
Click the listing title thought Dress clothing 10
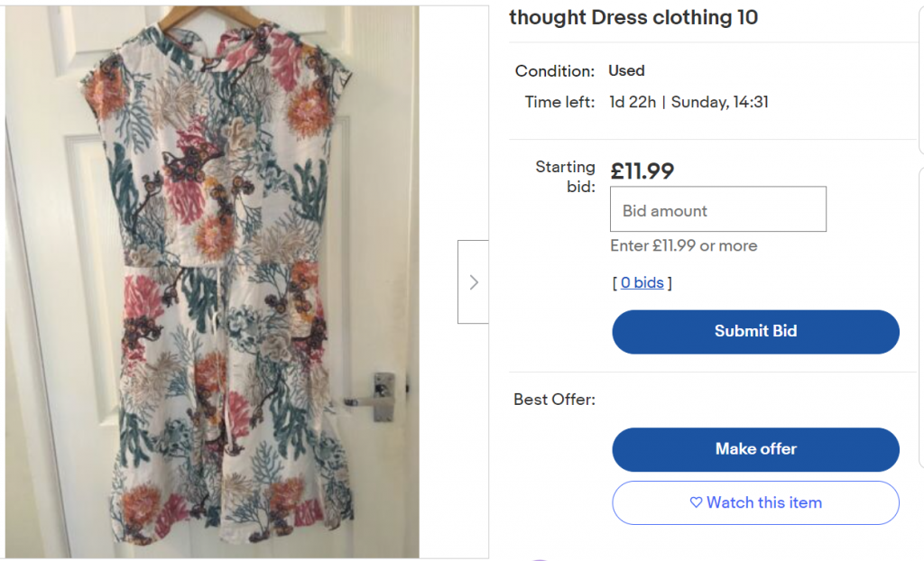(x=633, y=17)
